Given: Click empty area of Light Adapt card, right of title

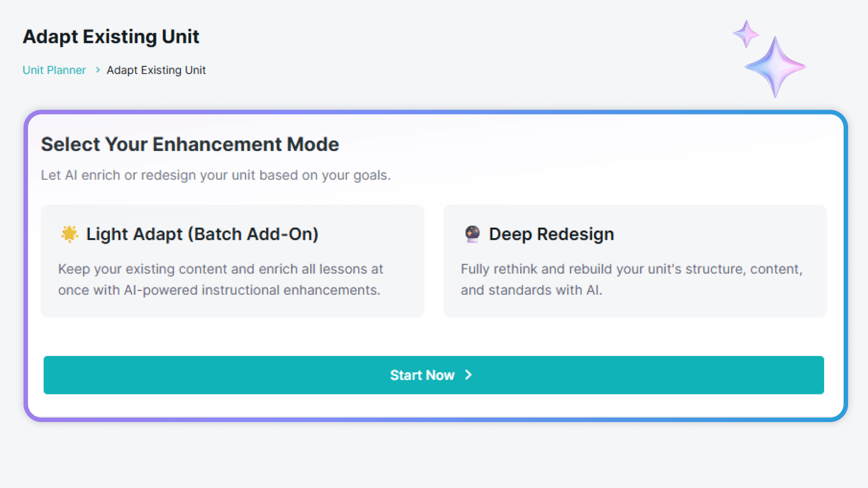Looking at the screenshot, I should (x=371, y=234).
